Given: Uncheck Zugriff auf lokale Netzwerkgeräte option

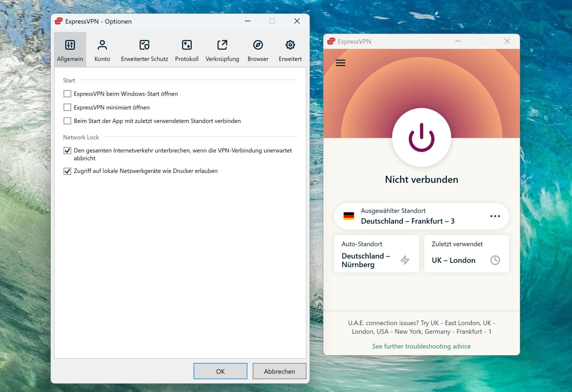Looking at the screenshot, I should coord(67,171).
